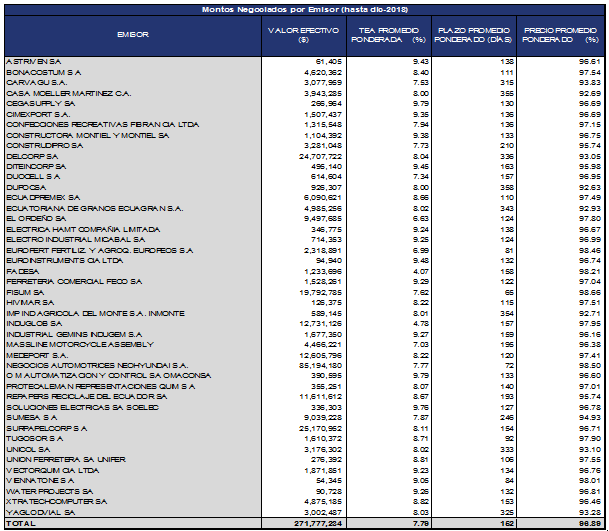Click total value 271,777,224
This screenshot has height=531, width=609.
click(318, 524)
